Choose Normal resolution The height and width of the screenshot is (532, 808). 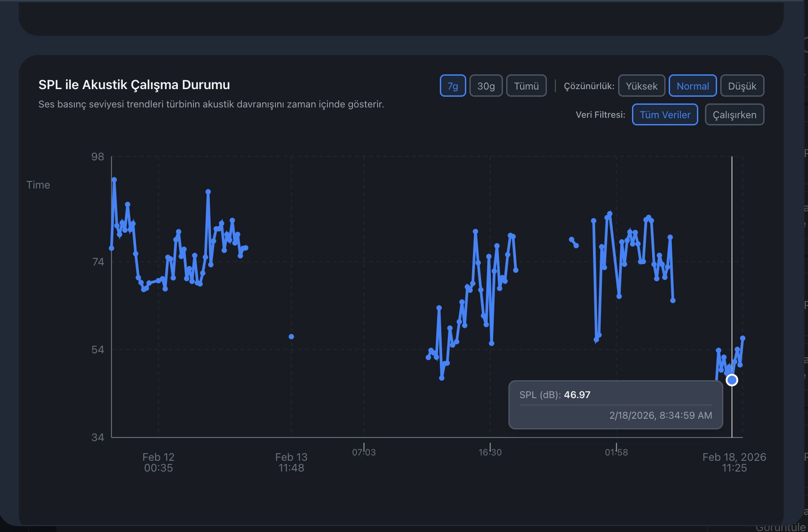(x=693, y=86)
